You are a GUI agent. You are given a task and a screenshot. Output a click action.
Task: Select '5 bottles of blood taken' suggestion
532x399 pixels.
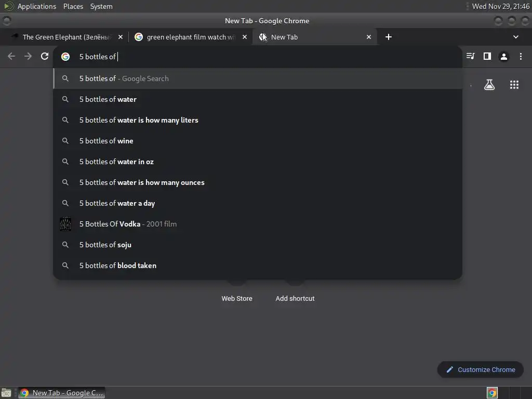(258, 265)
